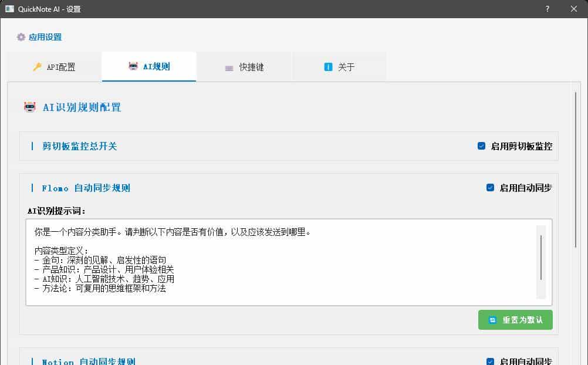Image resolution: width=588 pixels, height=365 pixels.
Task: Click the robot icon on AI规则 tab
Action: 133,66
